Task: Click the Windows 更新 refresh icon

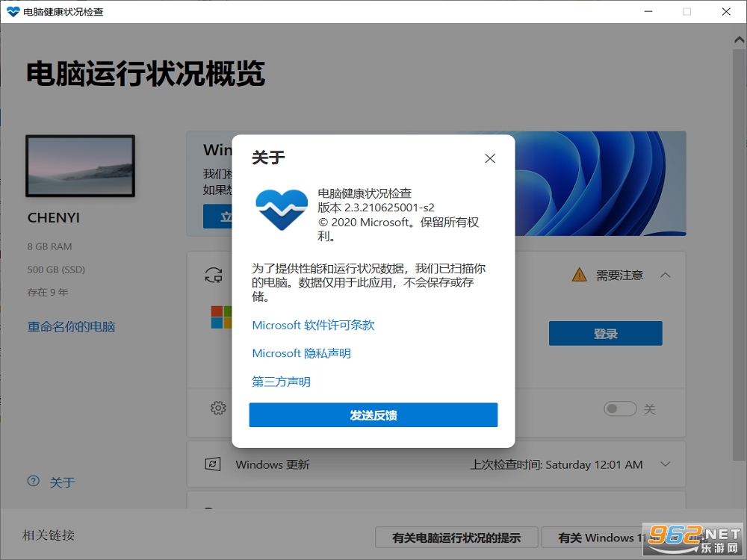Action: (212, 464)
